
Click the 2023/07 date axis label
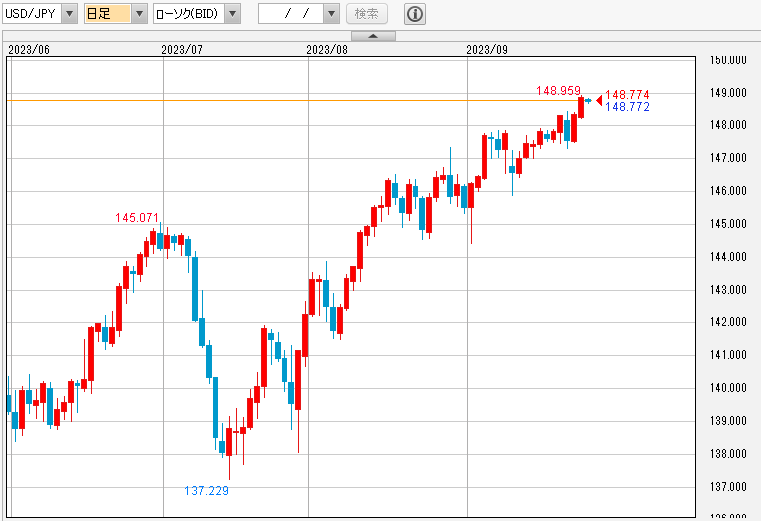[182, 50]
